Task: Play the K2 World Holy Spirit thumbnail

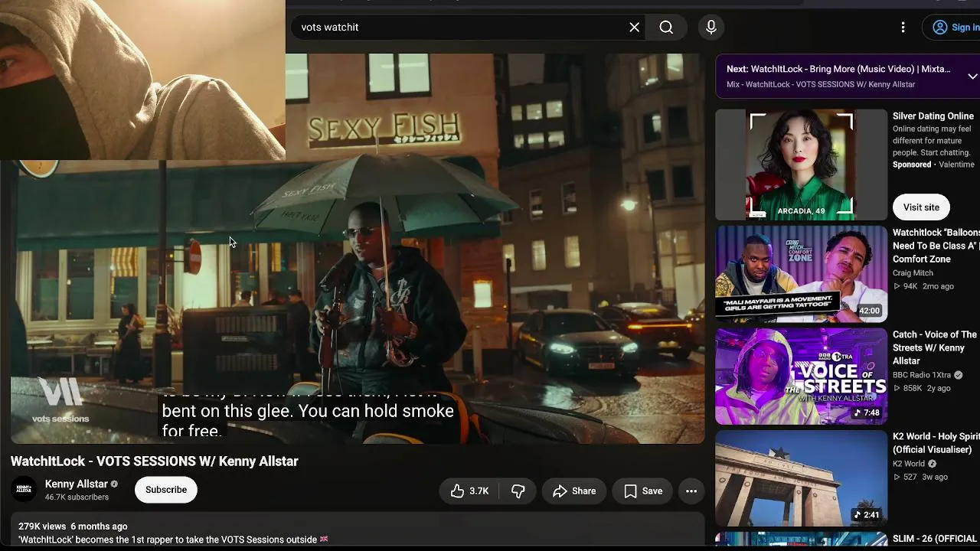Action: 802,478
